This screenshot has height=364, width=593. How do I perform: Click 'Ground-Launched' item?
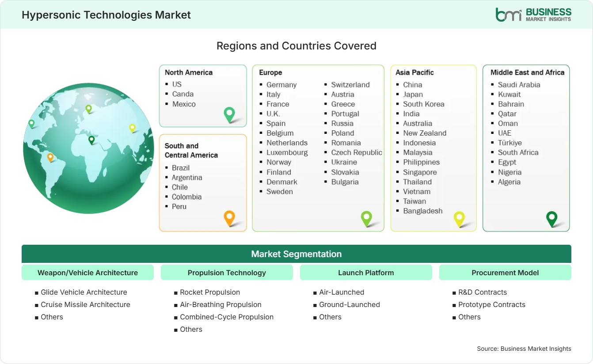(x=350, y=304)
